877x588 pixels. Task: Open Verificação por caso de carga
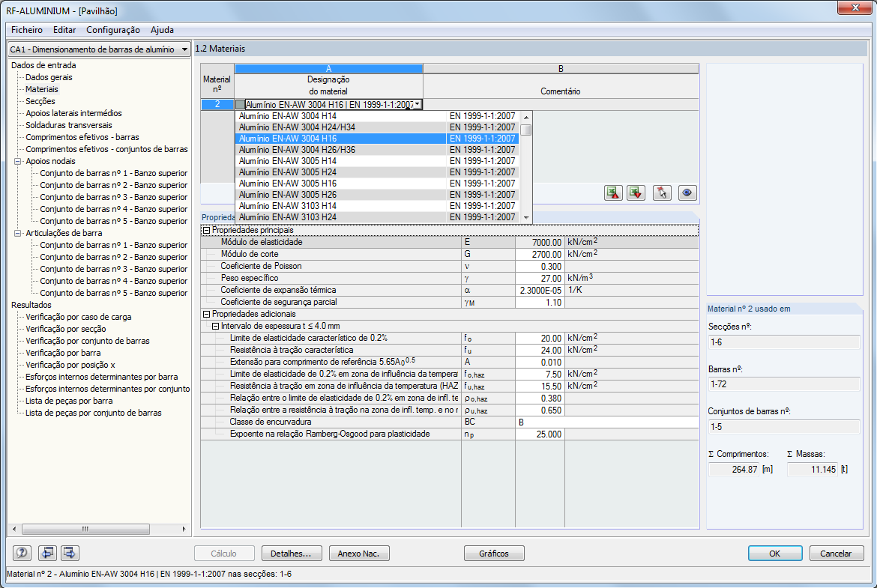click(78, 317)
